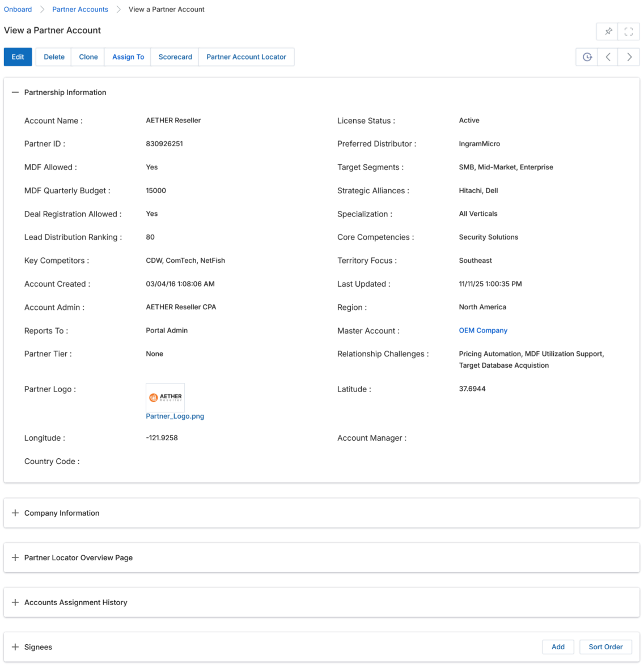Go to previous record arrow
Viewport: 644px width, 668px height.
click(x=608, y=57)
